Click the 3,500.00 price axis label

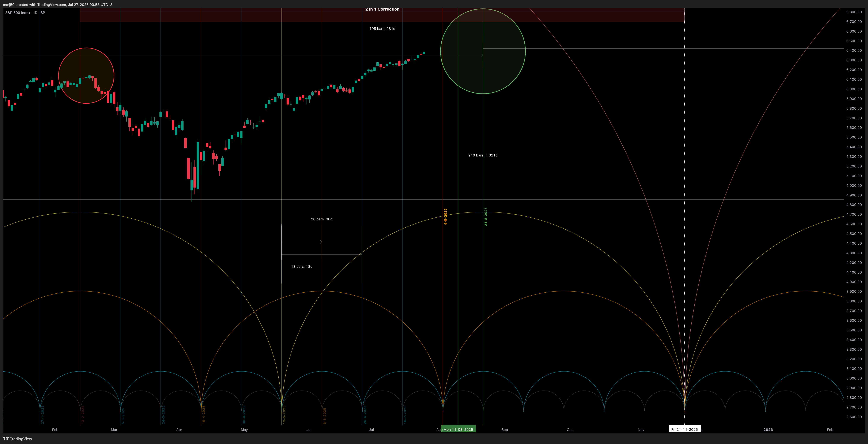point(854,330)
